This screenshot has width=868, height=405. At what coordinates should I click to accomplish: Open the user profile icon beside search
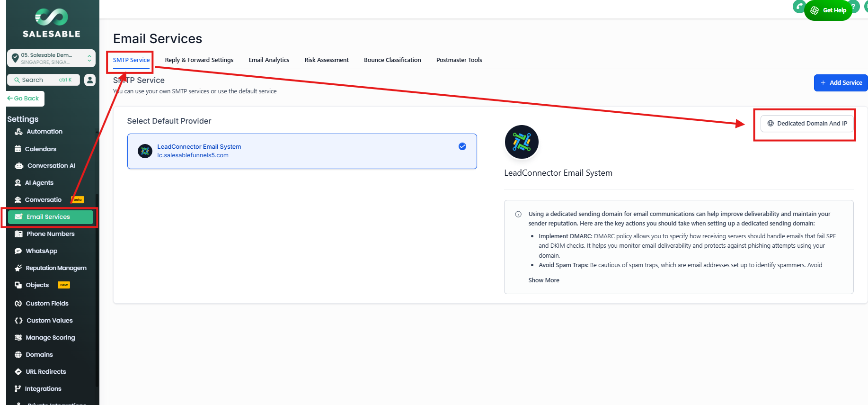pyautogui.click(x=90, y=80)
